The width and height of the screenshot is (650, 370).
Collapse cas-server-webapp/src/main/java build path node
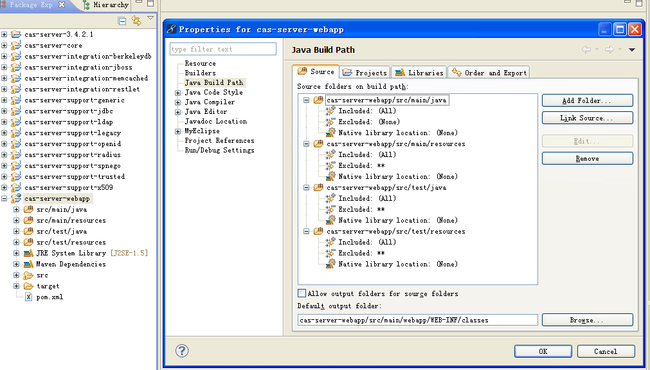pos(306,100)
